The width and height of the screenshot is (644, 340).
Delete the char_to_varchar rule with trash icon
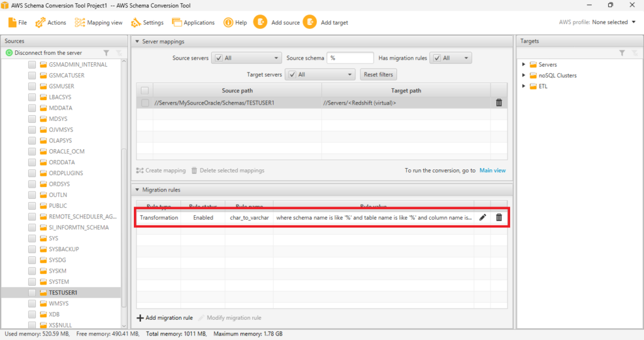pyautogui.click(x=499, y=217)
